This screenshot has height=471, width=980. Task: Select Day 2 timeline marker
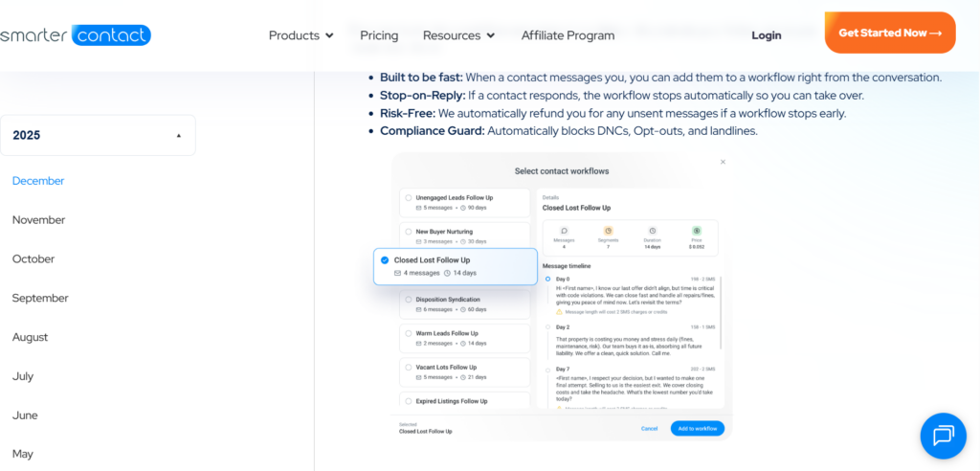point(547,326)
